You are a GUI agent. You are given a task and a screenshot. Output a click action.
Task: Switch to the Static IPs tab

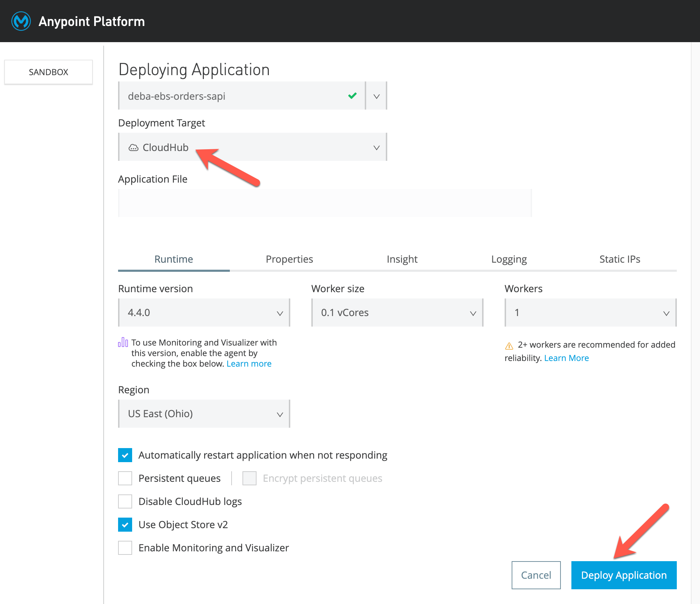(620, 259)
